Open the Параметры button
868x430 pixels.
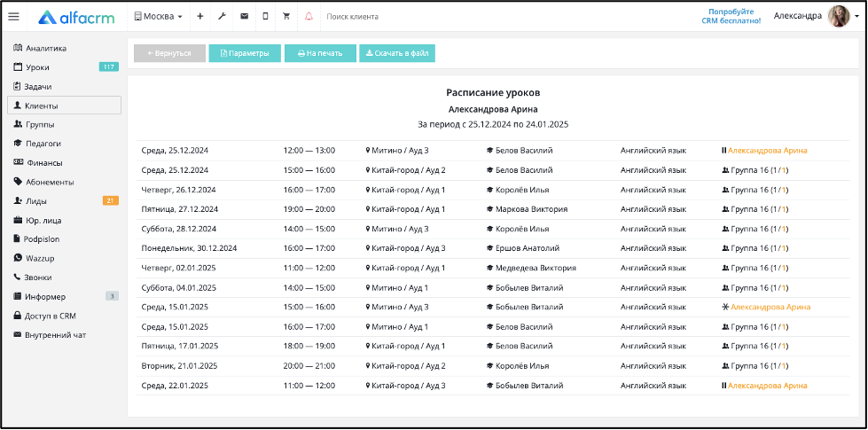(x=245, y=54)
